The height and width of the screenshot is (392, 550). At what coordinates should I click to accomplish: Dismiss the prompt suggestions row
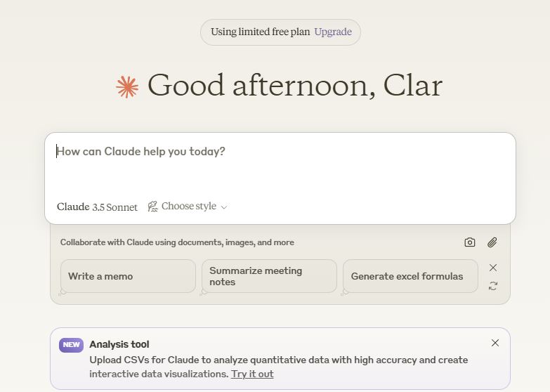(x=493, y=268)
